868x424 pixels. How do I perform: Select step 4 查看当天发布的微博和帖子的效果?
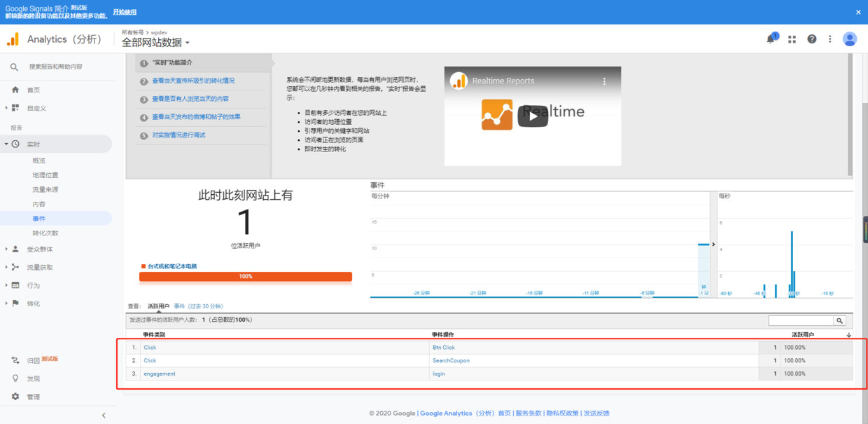click(196, 117)
